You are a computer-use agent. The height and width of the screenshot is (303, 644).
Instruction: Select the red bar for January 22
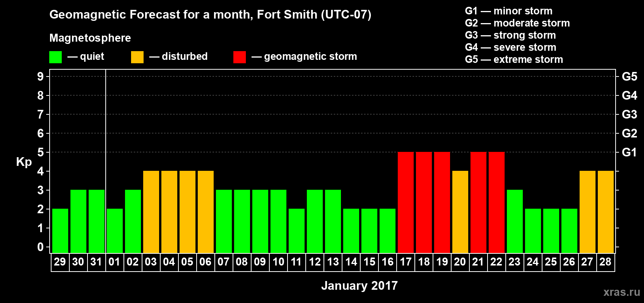[x=497, y=202]
